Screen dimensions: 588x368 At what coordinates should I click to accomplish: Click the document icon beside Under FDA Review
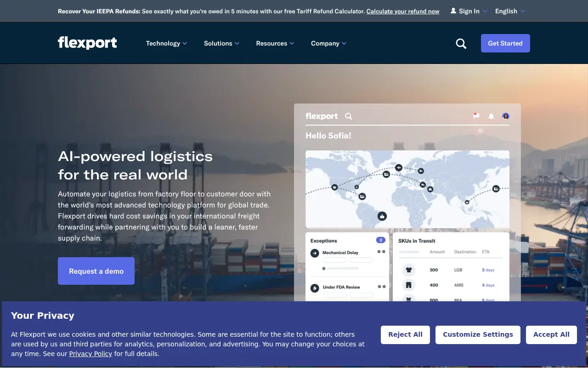pyautogui.click(x=315, y=287)
